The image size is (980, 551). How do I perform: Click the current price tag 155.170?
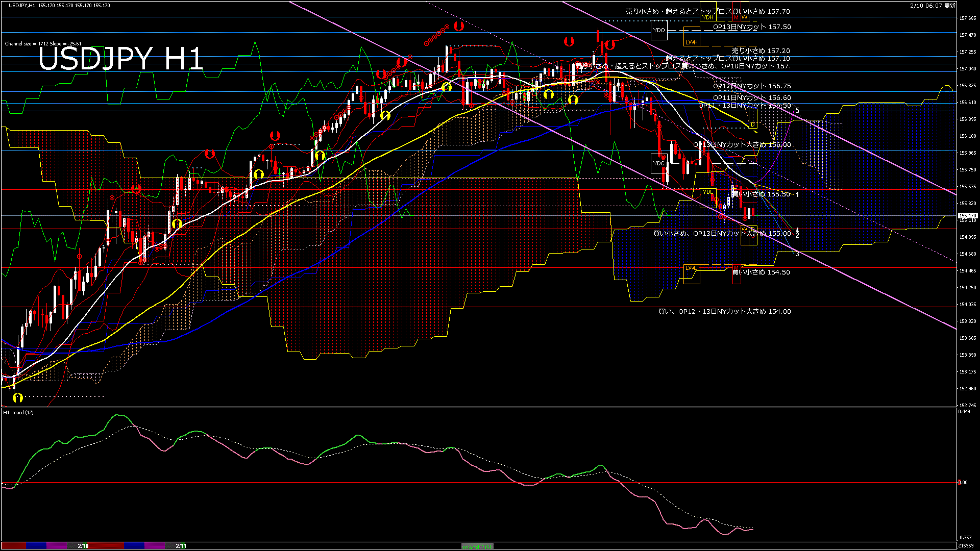(967, 216)
